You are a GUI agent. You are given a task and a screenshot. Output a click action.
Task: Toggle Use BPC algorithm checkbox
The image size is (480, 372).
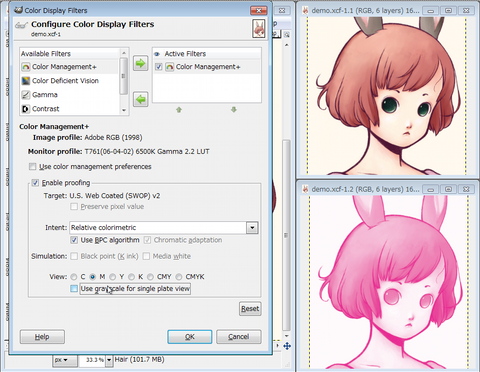74,240
